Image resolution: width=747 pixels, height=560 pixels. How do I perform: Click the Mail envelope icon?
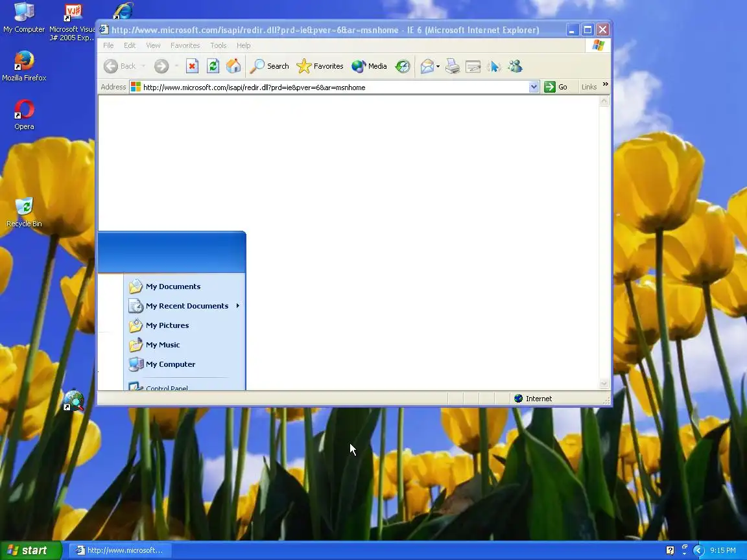427,66
